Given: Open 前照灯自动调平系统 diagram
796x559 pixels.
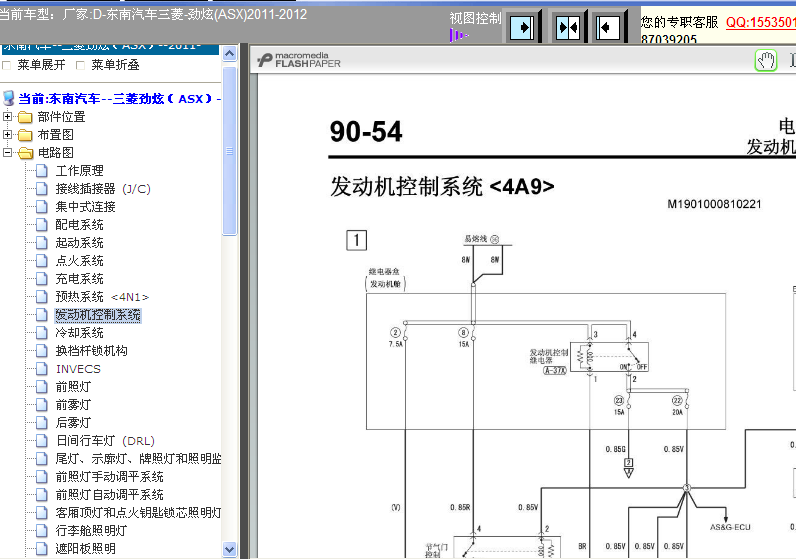Looking at the screenshot, I should coord(109,495).
